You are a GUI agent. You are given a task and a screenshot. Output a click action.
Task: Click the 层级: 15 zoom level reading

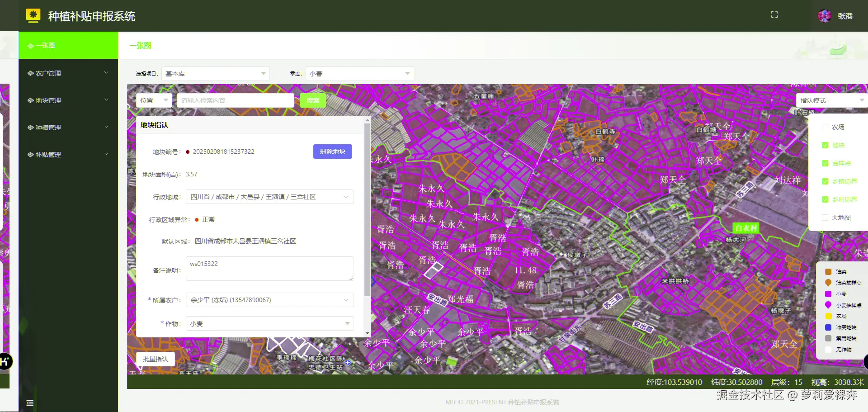coord(787,382)
